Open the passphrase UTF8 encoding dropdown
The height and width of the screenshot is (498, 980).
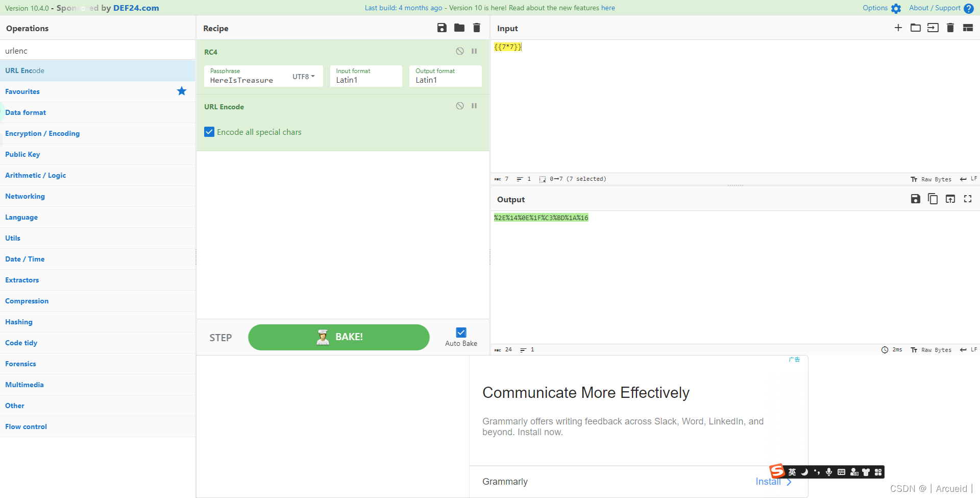(x=304, y=77)
